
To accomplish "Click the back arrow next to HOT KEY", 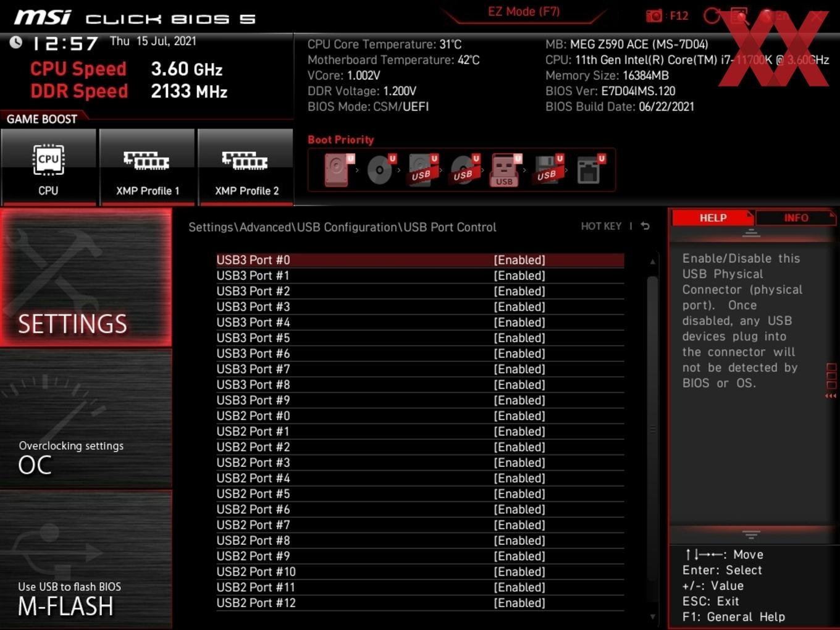I will pyautogui.click(x=645, y=226).
